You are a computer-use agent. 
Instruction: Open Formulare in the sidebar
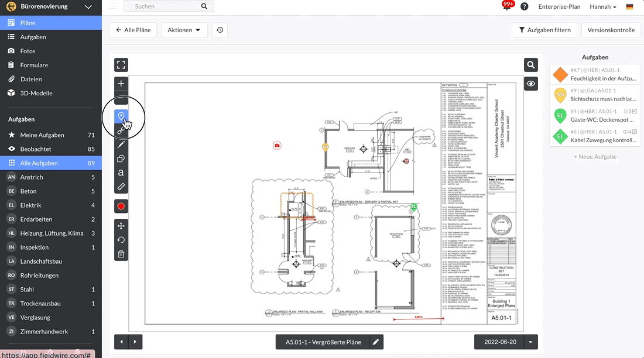[51, 65]
